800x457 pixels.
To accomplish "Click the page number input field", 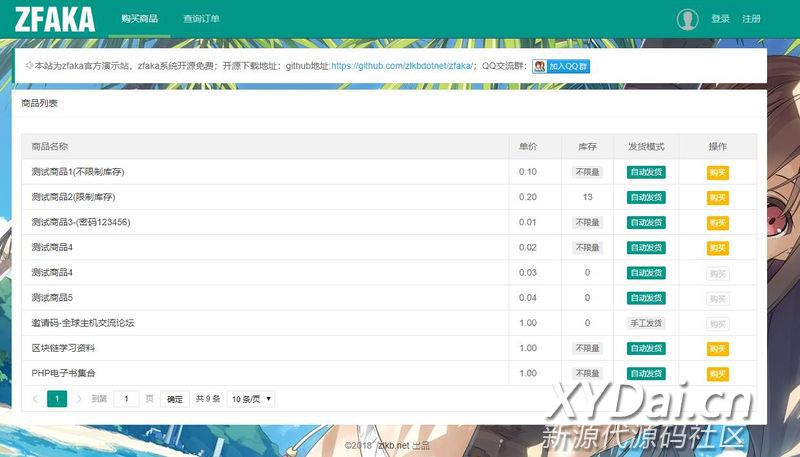I will click(x=126, y=399).
